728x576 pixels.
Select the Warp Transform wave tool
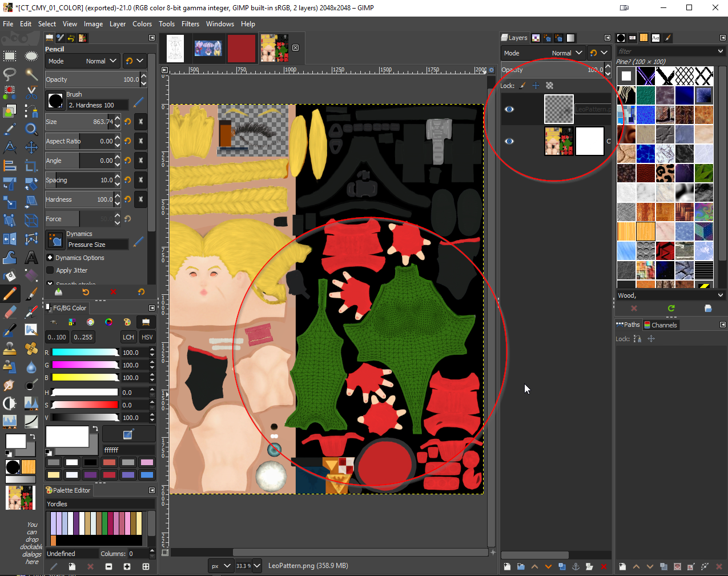(x=10, y=257)
